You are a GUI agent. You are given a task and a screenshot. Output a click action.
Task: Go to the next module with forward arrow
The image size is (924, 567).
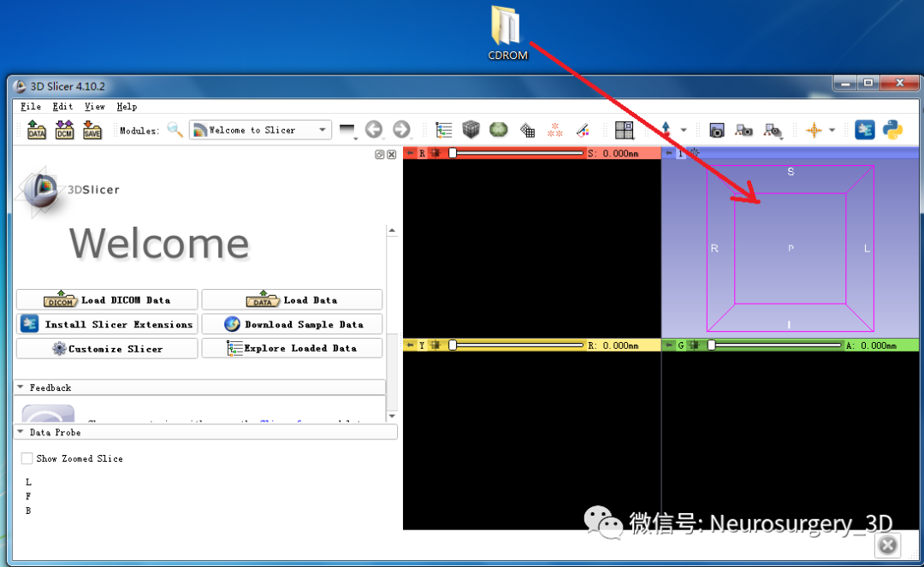401,129
